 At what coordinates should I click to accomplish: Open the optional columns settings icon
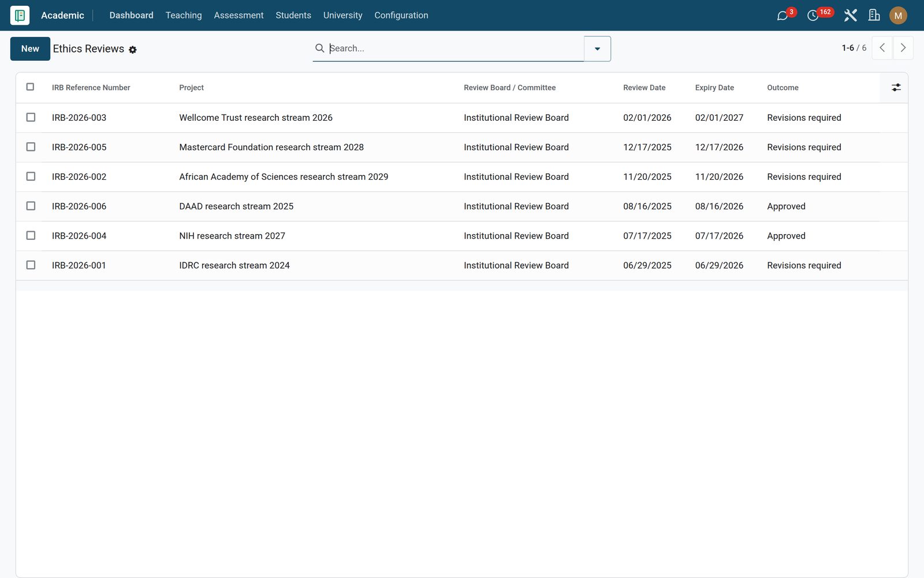896,87
